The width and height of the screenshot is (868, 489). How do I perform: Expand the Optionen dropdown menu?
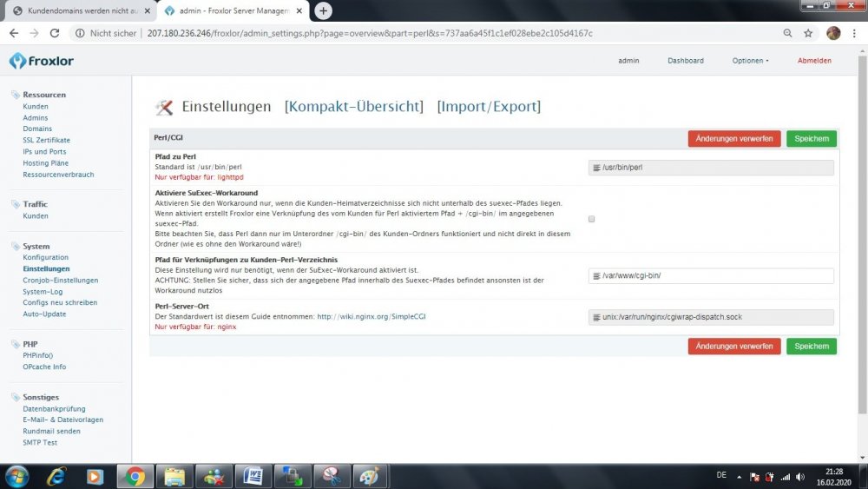(750, 61)
